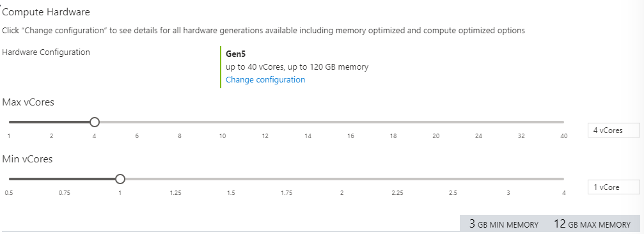The height and width of the screenshot is (234, 644).
Task: Set Max vCores slider to 40
Action: [x=563, y=122]
